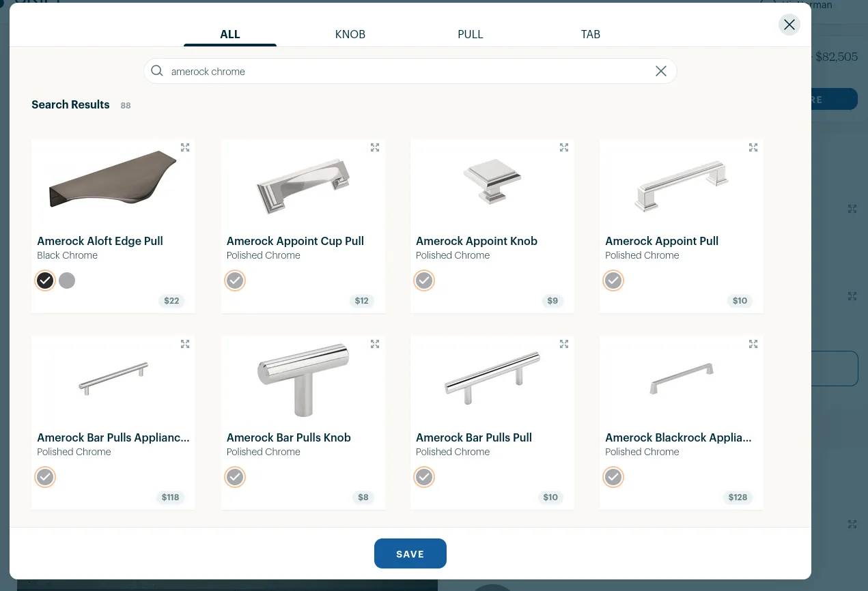Select gray finish swatch on Aloft Edge Pull
Image resolution: width=868 pixels, height=591 pixels.
67,280
